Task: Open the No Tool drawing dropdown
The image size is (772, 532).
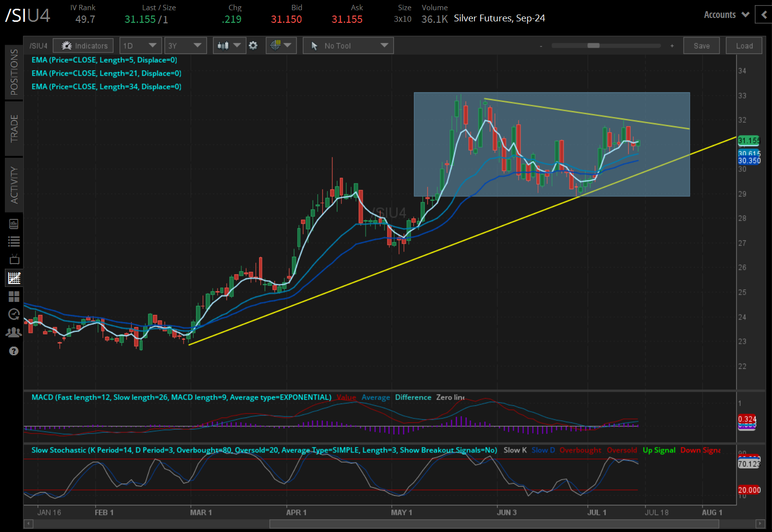Action: pos(348,46)
